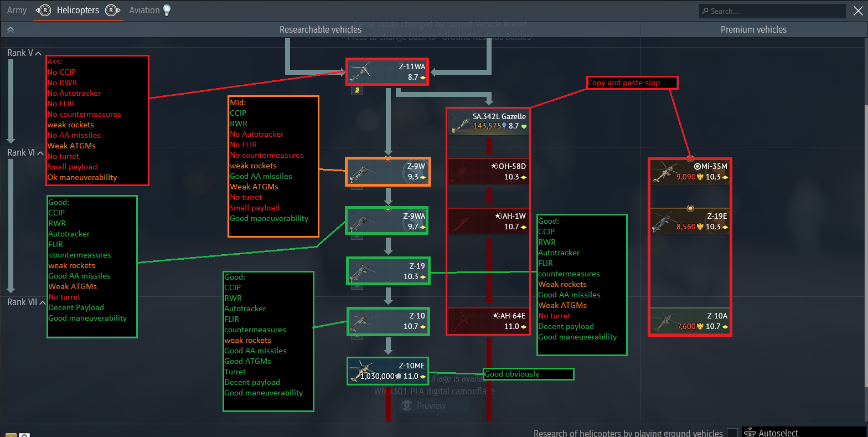Enable research helicopters by playing ground vehicles

[732, 433]
